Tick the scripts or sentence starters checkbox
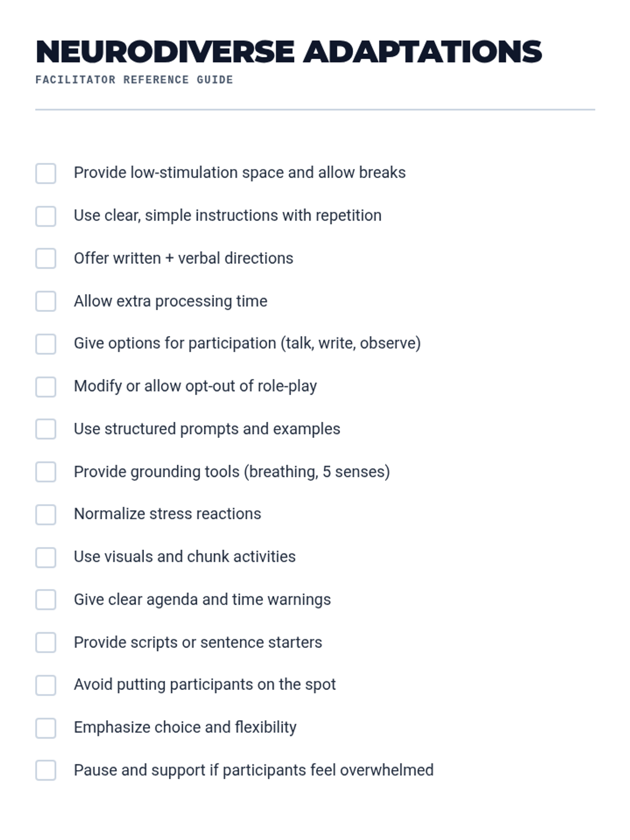 coord(46,643)
